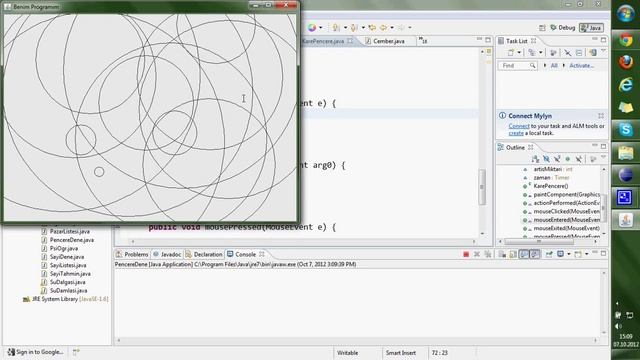Open Next Annotation dropdown arrow

(x=345, y=28)
